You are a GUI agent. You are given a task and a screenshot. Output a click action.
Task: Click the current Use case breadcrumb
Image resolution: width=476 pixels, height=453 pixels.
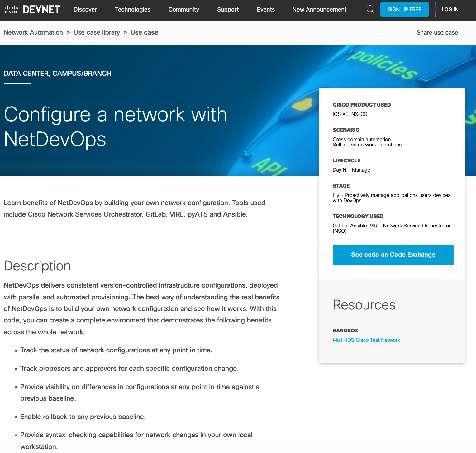click(144, 33)
